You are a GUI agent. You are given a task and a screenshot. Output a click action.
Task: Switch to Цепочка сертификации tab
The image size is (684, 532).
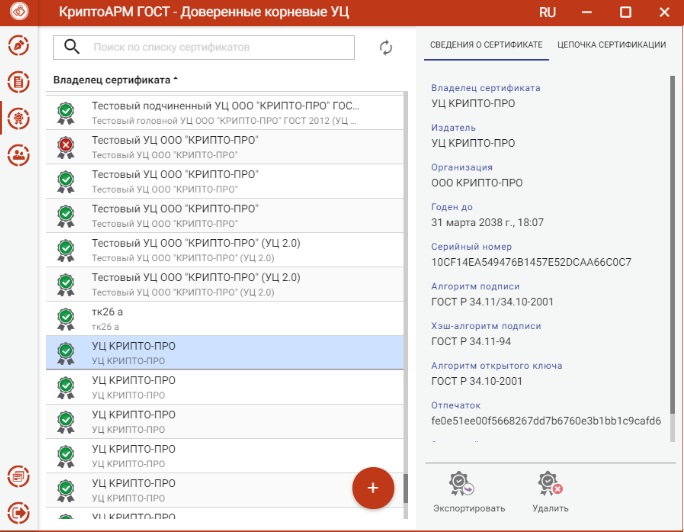[x=611, y=45]
